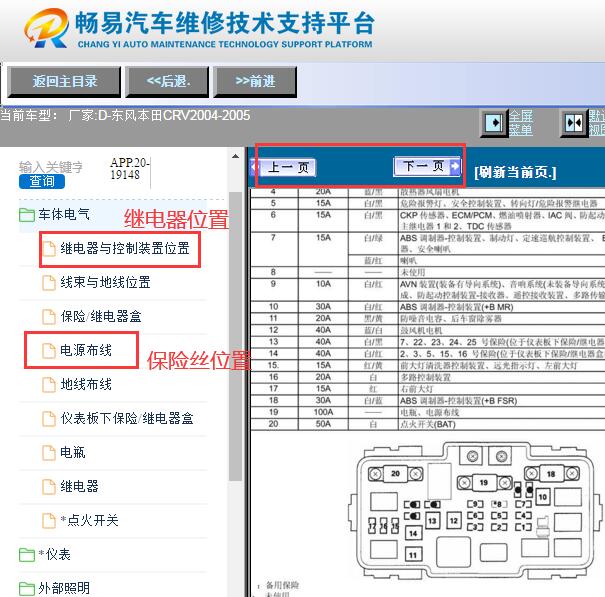
Task: Click text 点火开关(BAT) in table
Action: pos(428,424)
